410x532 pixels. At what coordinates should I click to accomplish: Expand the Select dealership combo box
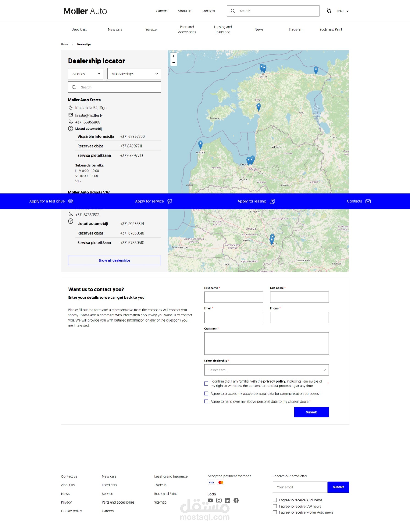coord(266,370)
